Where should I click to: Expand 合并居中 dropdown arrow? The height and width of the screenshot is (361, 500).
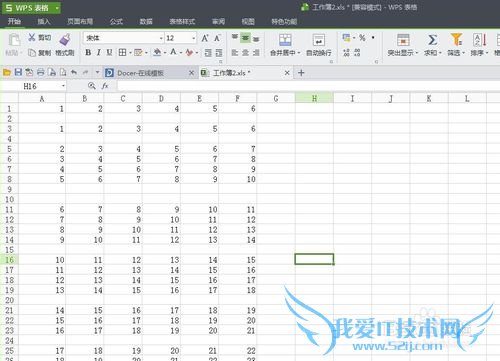coord(299,53)
